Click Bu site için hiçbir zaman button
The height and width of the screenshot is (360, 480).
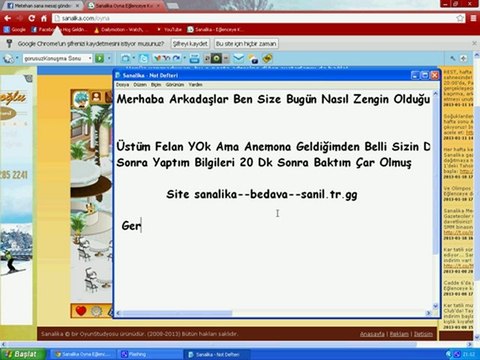246,44
